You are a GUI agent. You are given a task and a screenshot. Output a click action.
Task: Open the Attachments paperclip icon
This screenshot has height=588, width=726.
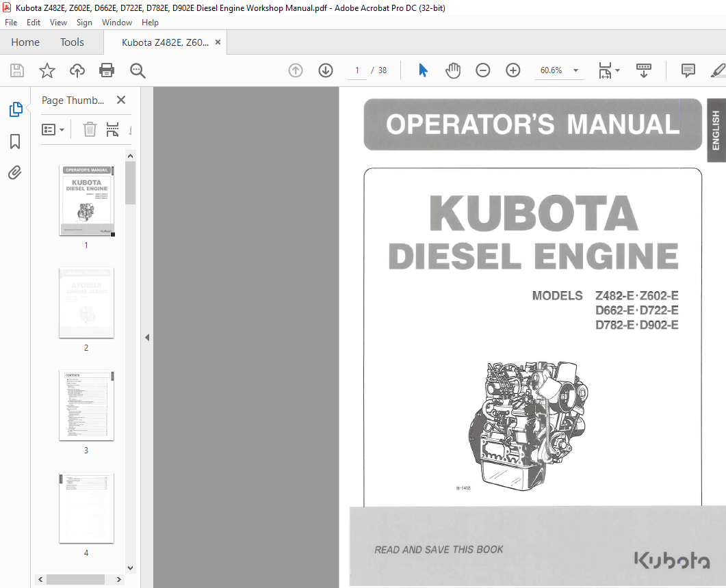[15, 172]
